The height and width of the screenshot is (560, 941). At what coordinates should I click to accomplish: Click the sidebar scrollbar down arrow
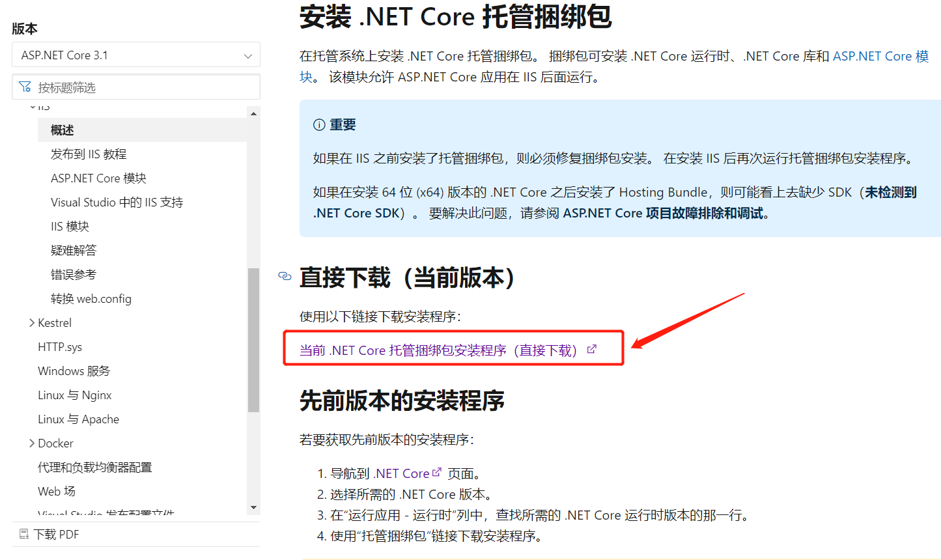pos(253,507)
